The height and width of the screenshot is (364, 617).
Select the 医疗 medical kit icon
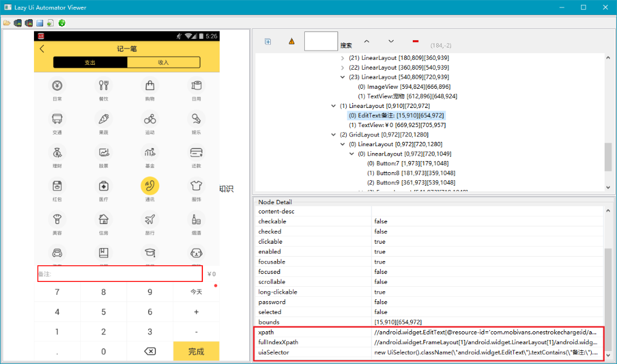pos(104,186)
